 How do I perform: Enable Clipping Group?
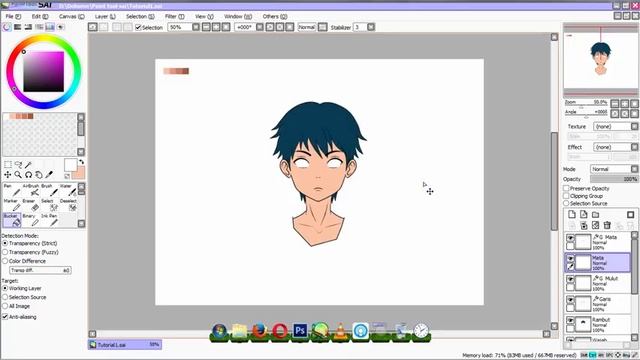[x=566, y=196]
